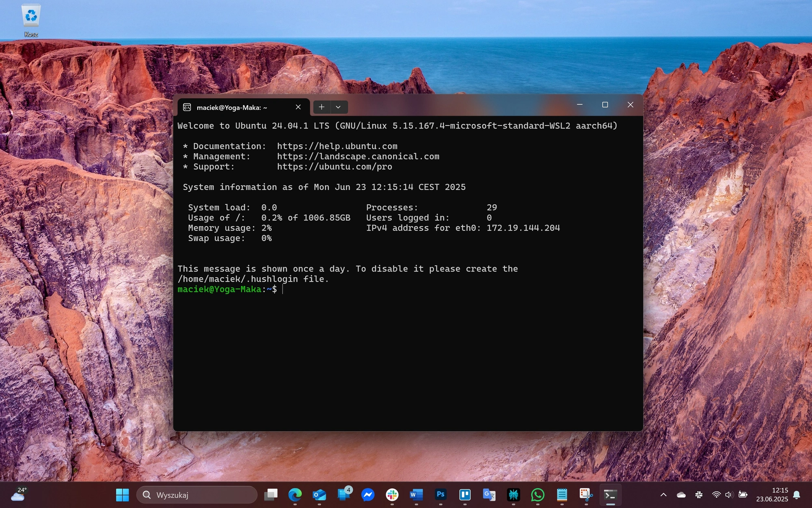Open the app with badge 4
The height and width of the screenshot is (508, 812).
click(x=344, y=495)
